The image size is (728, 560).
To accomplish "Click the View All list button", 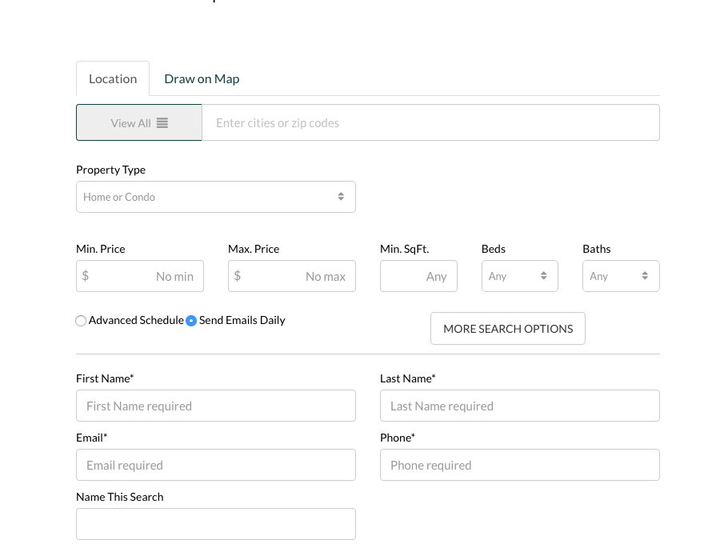I will [x=139, y=122].
